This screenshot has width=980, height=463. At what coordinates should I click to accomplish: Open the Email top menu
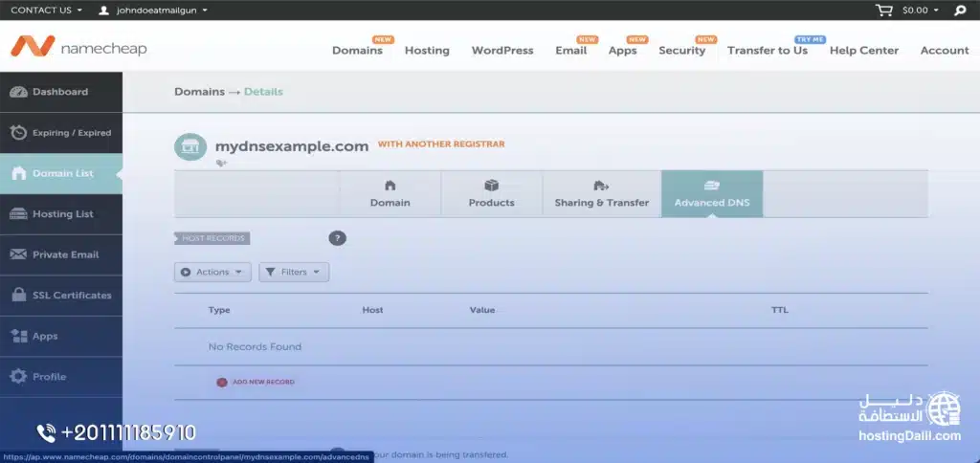tap(571, 51)
